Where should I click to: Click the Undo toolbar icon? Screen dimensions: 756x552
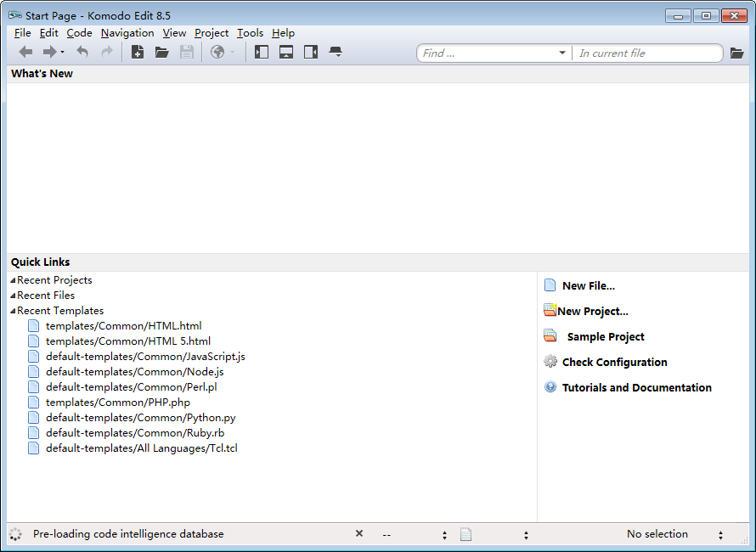[82, 52]
